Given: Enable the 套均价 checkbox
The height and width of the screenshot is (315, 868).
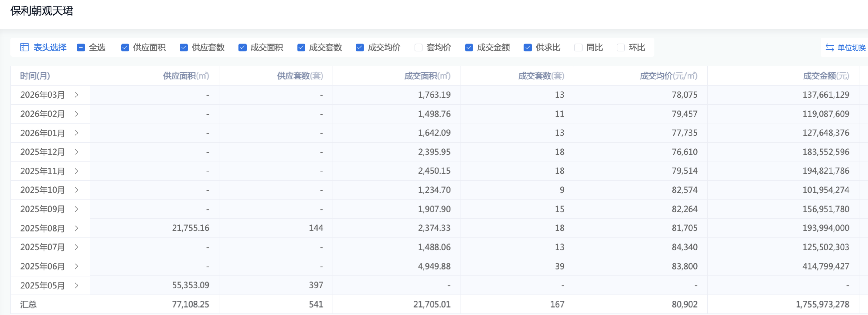Looking at the screenshot, I should coord(418,48).
